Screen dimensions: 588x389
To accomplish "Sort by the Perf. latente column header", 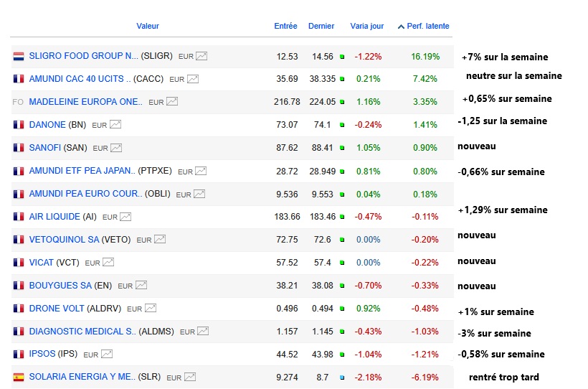I will point(428,26).
